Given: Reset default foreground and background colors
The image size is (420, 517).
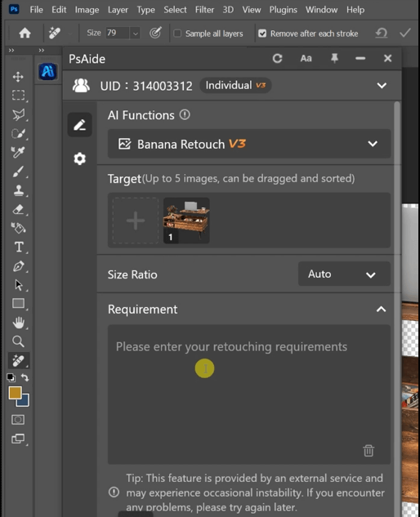Looking at the screenshot, I should 11,377.
